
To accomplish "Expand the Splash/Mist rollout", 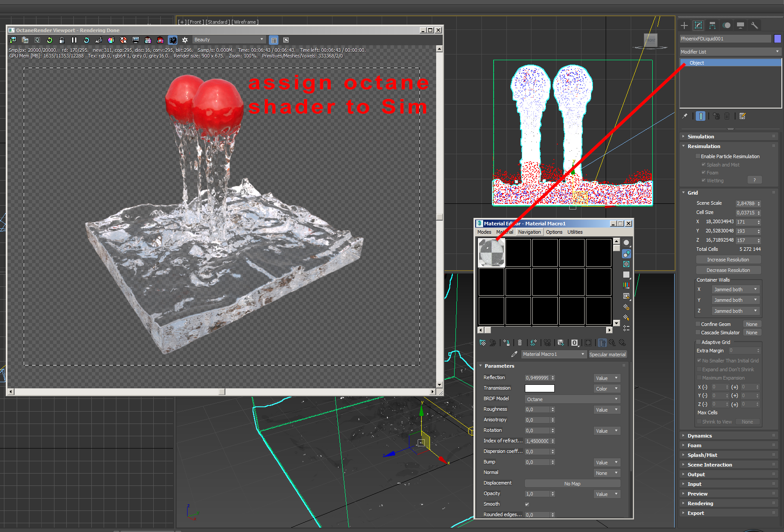I will coord(729,455).
